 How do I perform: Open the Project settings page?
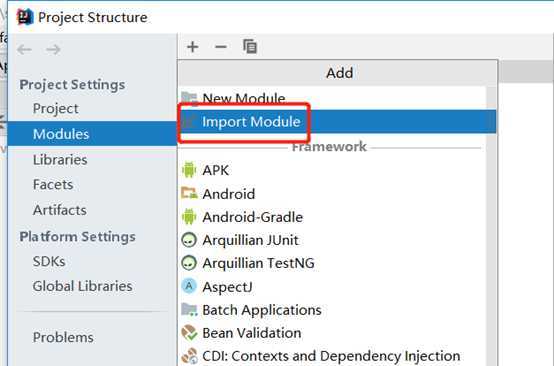[x=55, y=108]
